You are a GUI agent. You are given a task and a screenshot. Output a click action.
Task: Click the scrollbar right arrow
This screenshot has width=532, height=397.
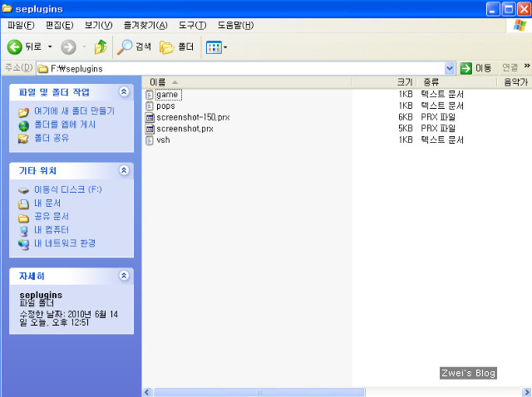[x=526, y=392]
